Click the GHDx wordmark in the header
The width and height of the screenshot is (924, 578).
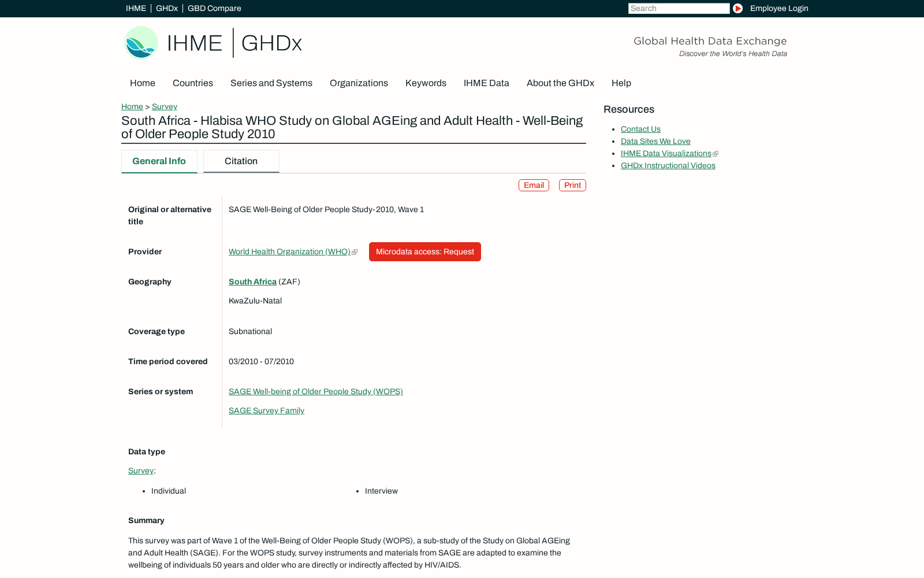point(271,43)
